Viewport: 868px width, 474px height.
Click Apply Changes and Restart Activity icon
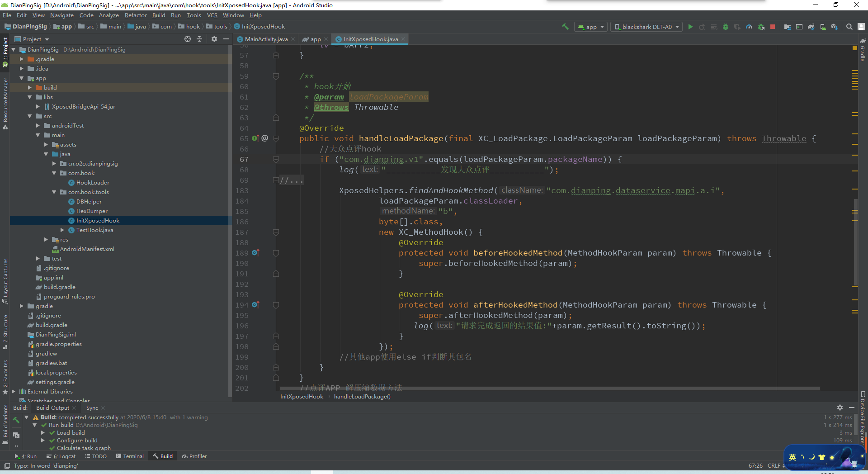pyautogui.click(x=702, y=27)
